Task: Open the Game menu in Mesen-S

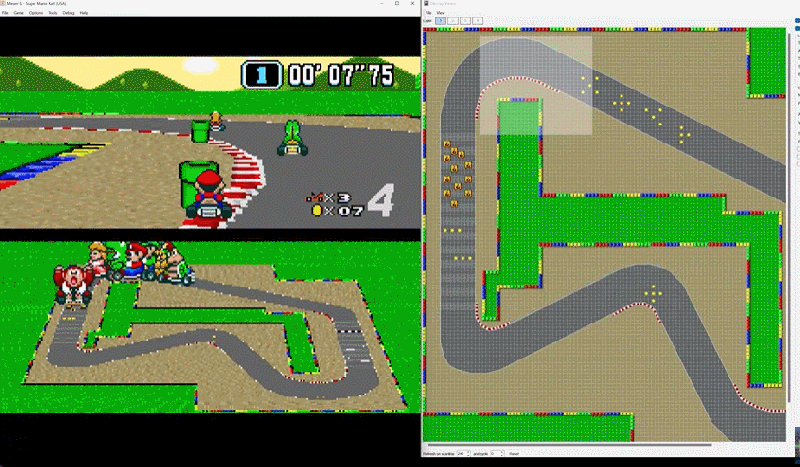Action: pos(19,13)
